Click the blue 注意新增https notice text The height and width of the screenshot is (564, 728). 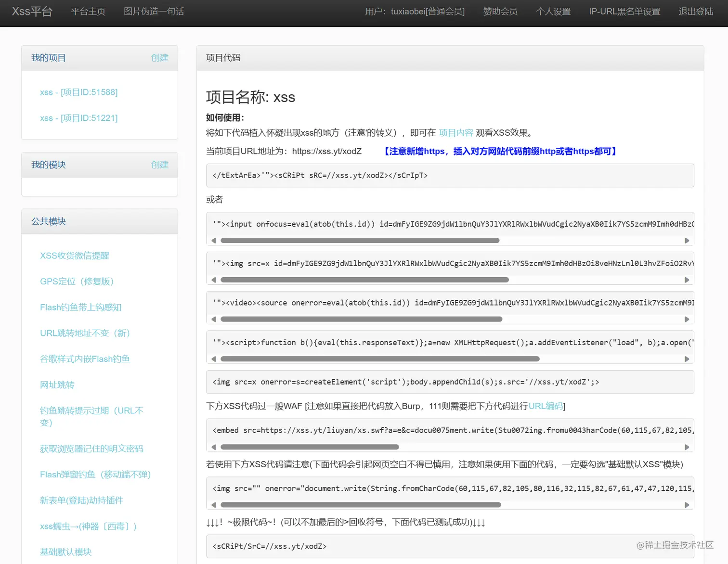tap(501, 151)
